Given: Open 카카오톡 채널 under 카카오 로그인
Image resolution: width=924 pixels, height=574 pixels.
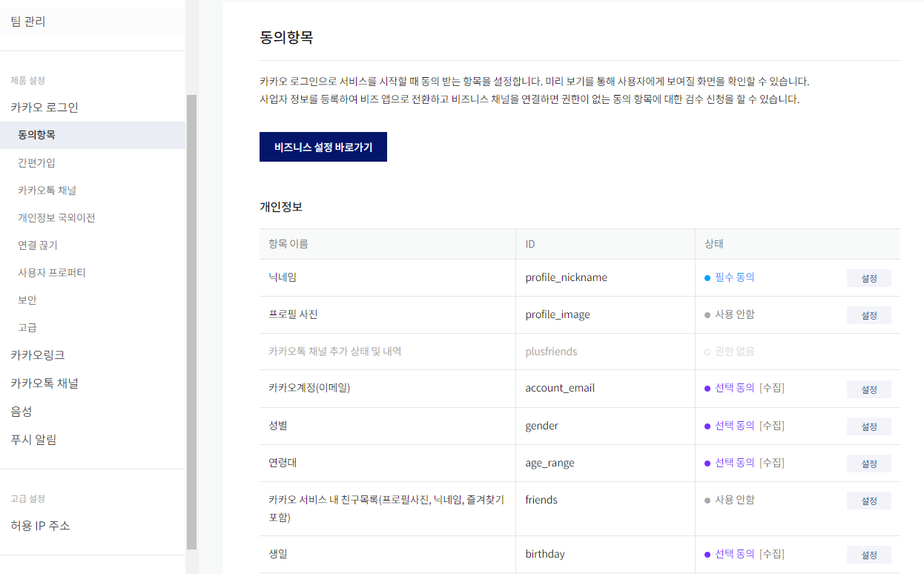Looking at the screenshot, I should click(47, 190).
